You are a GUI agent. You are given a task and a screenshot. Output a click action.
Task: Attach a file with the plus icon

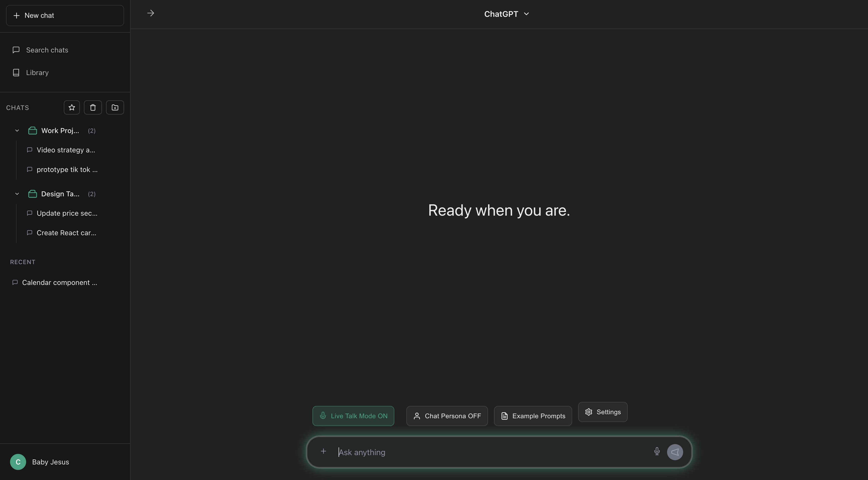[323, 451]
